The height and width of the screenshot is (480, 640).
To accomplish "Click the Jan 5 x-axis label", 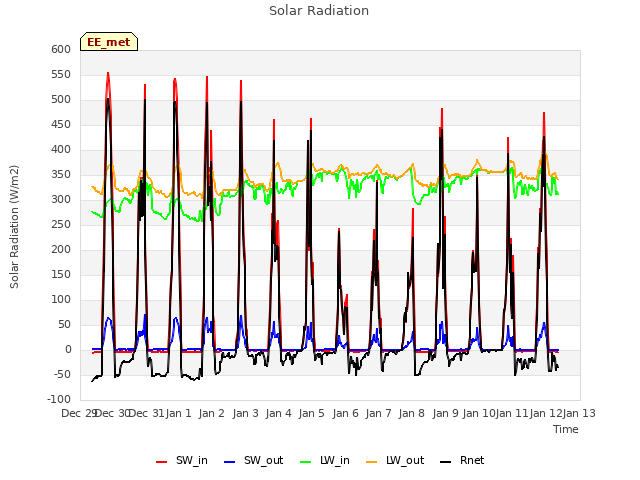I will click(x=312, y=413).
